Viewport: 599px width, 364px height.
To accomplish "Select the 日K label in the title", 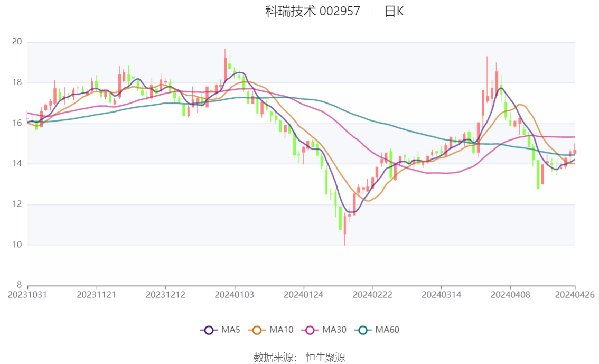I will point(394,11).
